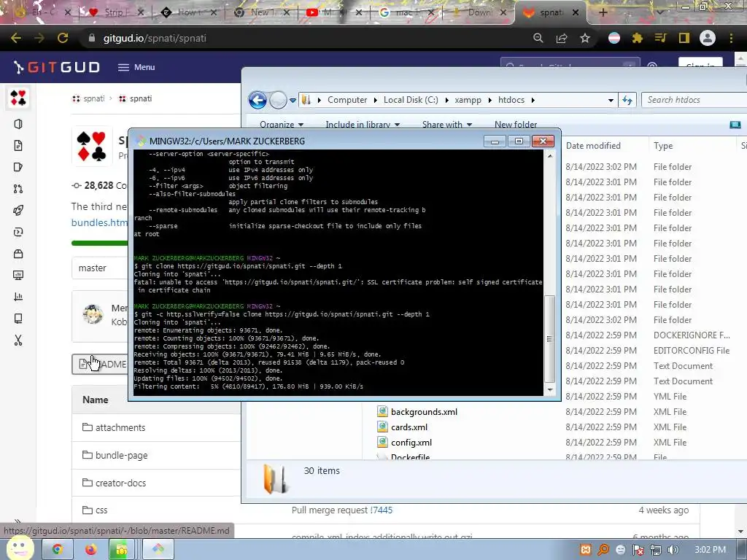Open merge request !7445 link

(x=381, y=510)
